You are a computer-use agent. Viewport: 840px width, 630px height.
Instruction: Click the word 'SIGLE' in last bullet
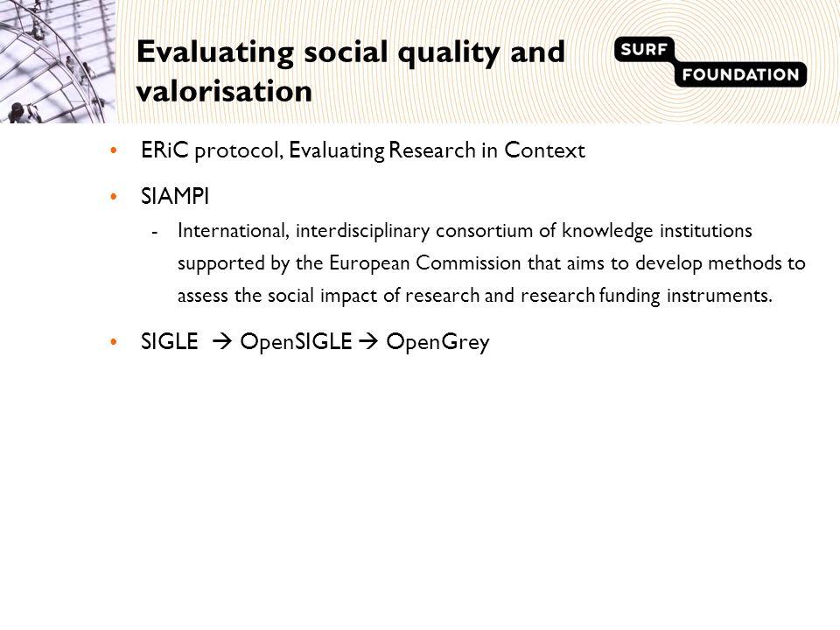(x=169, y=341)
